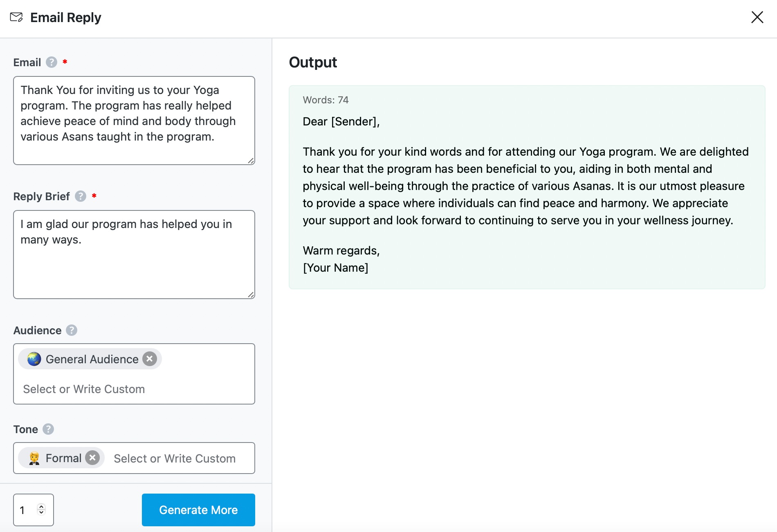This screenshot has width=777, height=532.
Task: Click the Audience label
Action: click(x=37, y=330)
